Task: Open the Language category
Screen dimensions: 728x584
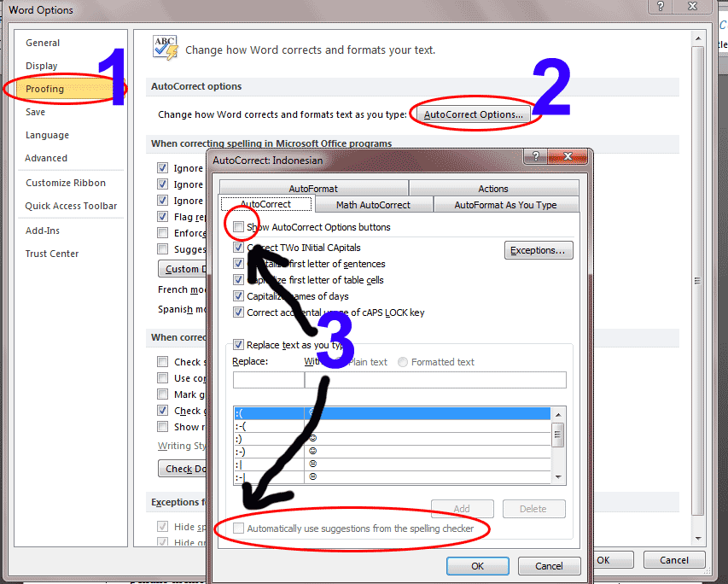Action: pos(47,135)
